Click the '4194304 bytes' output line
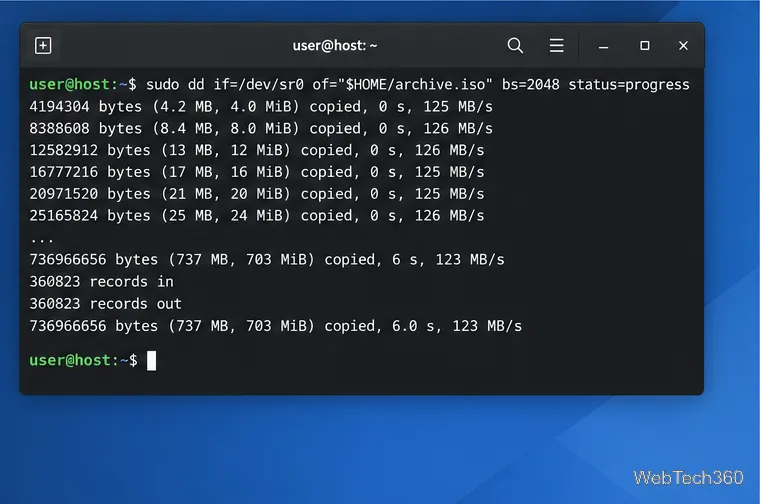The height and width of the screenshot is (504, 760). pyautogui.click(x=261, y=107)
